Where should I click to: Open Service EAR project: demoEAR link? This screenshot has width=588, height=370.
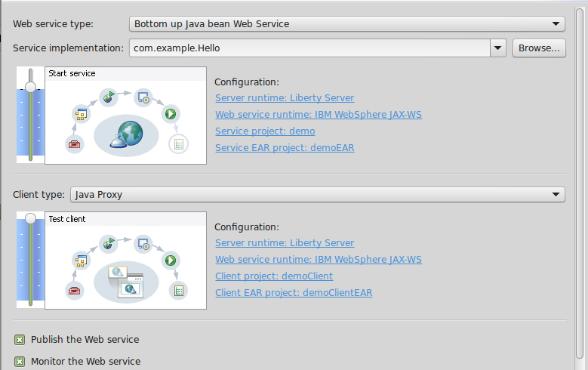point(285,147)
